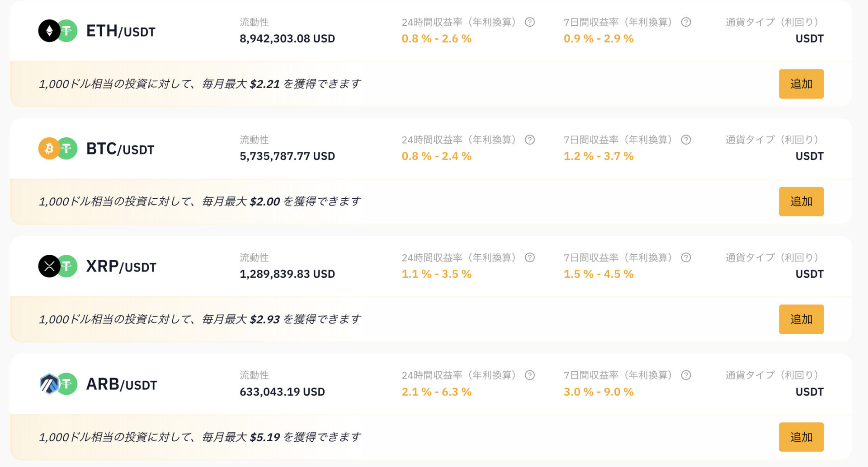Click the XRP coin icon

pos(49,266)
